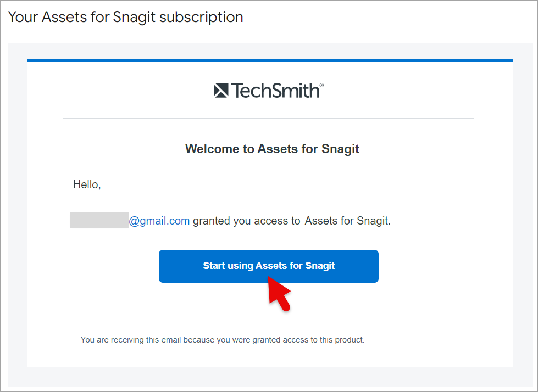
Task: Click the TechSmith square logo icon
Action: tap(220, 91)
